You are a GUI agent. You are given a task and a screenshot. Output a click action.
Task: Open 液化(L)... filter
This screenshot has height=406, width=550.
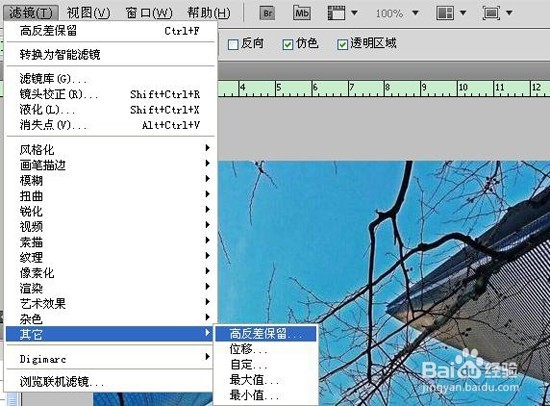110,109
